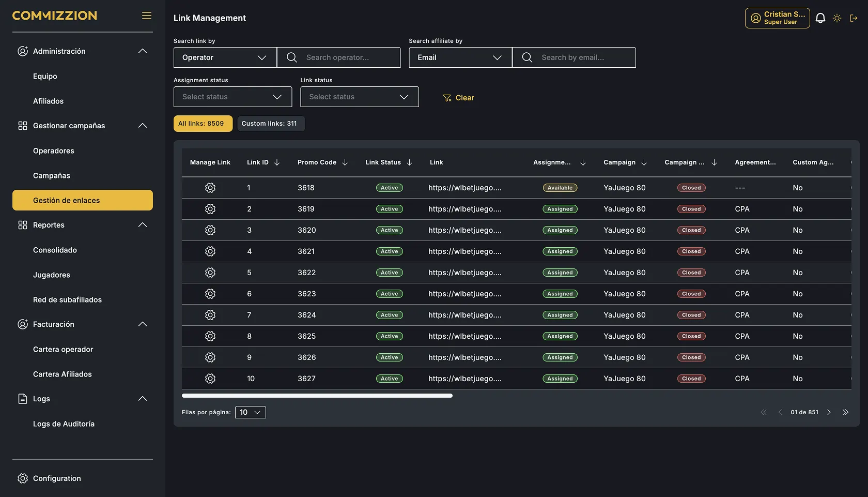Open Cristian S. Super User profile button
The image size is (868, 497).
click(777, 18)
